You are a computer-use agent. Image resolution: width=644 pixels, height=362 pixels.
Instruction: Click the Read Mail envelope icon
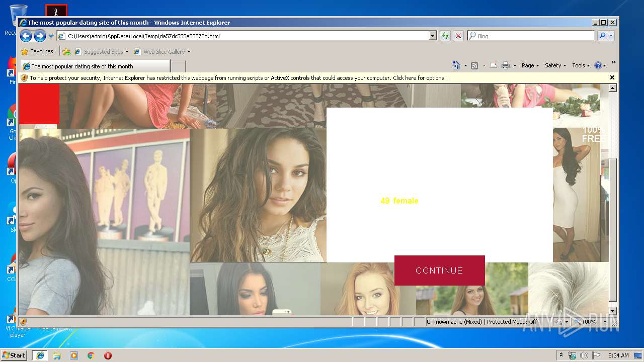click(494, 65)
